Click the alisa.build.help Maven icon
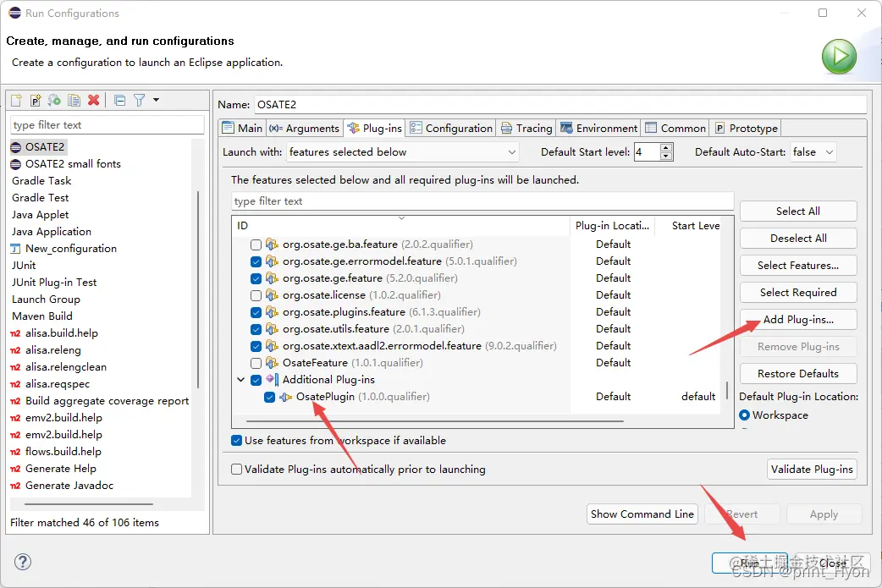The height and width of the screenshot is (588, 882). (16, 333)
